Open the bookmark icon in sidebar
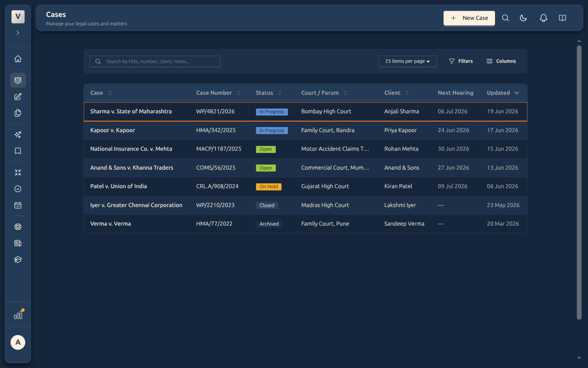588x368 pixels. point(18,151)
